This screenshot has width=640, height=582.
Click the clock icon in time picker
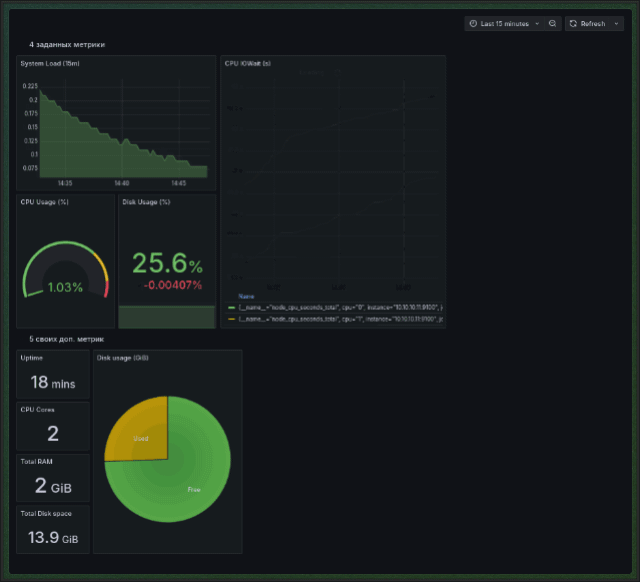473,23
